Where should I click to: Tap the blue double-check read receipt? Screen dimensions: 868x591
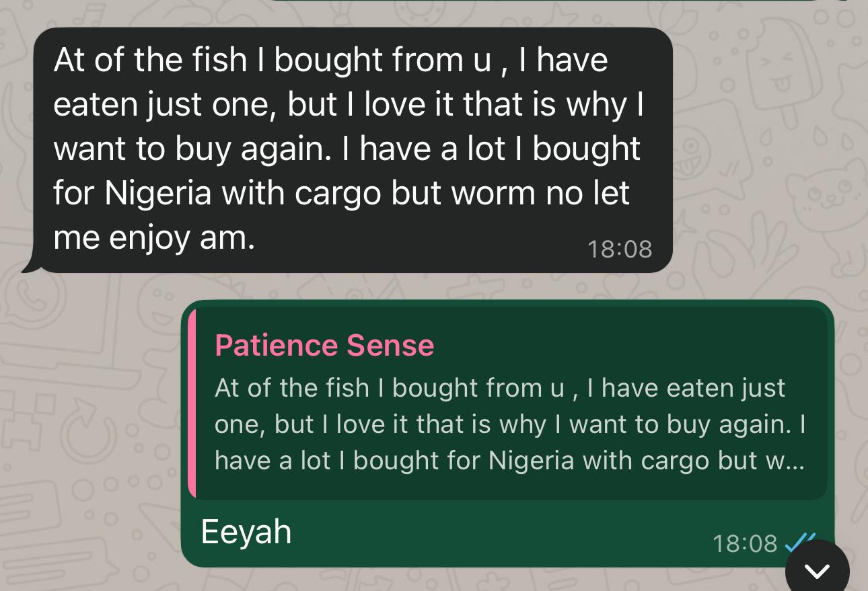801,542
